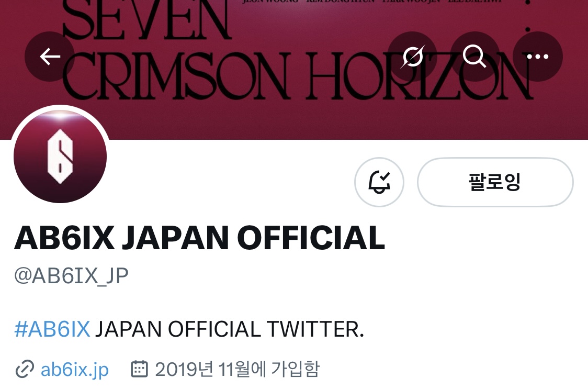Click the 팔로잉 following button
Image resolution: width=588 pixels, height=389 pixels.
pos(495,182)
